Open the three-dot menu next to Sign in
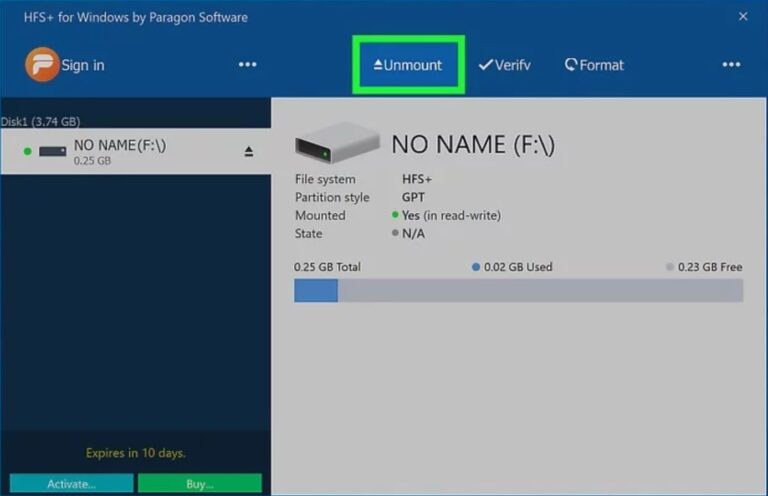This screenshot has width=768, height=496. tap(247, 65)
